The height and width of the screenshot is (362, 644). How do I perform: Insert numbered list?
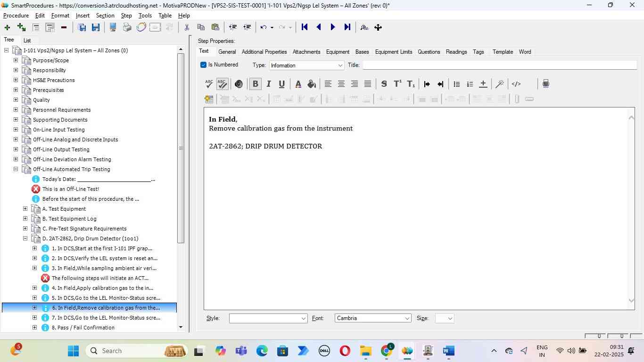point(470,84)
